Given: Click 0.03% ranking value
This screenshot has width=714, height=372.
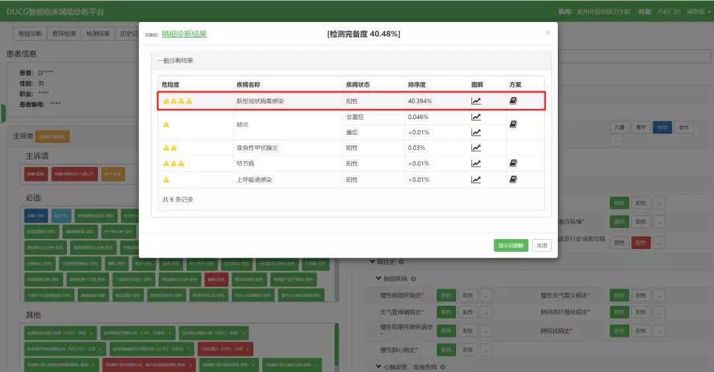Looking at the screenshot, I should click(416, 148).
